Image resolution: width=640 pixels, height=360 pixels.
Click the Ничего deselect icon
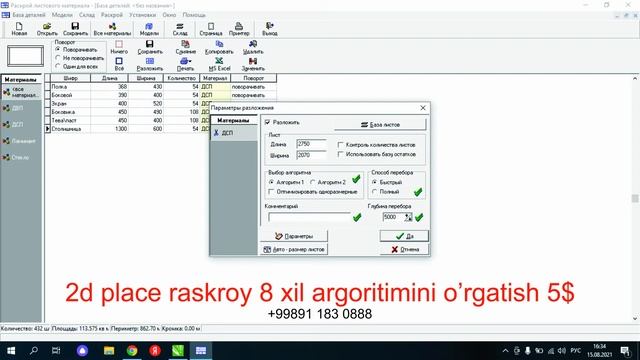pyautogui.click(x=119, y=47)
